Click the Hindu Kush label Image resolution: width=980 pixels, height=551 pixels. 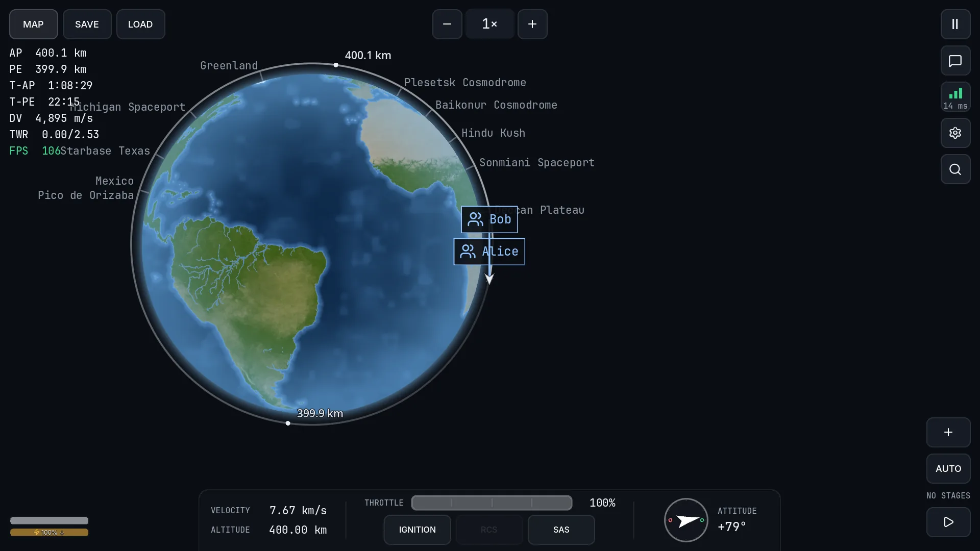tap(493, 133)
